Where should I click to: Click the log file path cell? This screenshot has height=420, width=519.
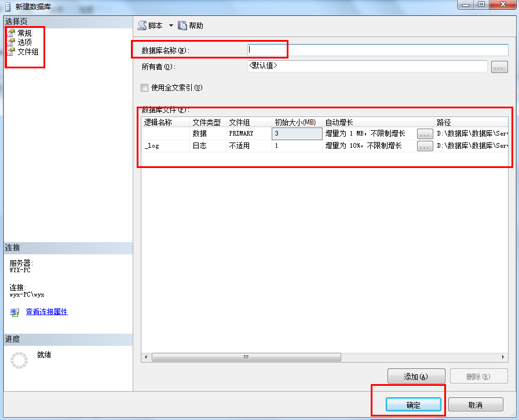(471, 145)
